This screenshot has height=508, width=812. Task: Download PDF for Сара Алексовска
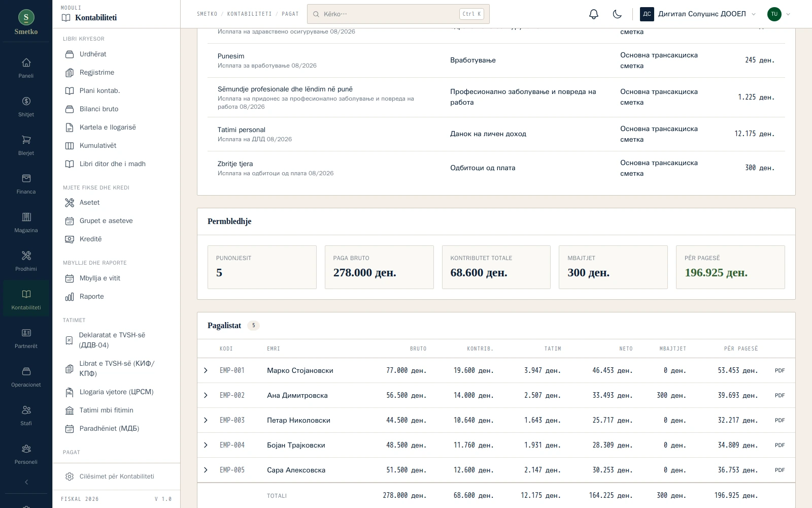780,470
